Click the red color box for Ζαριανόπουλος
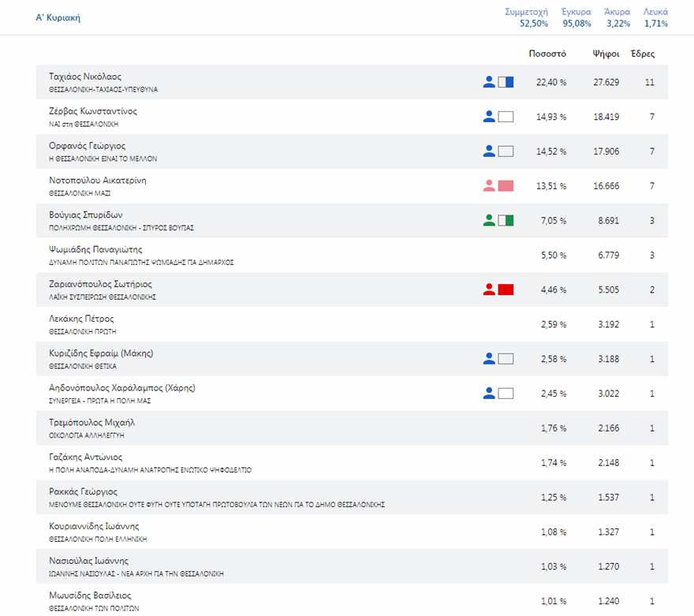Viewport: 694px width, 616px height. tap(506, 289)
